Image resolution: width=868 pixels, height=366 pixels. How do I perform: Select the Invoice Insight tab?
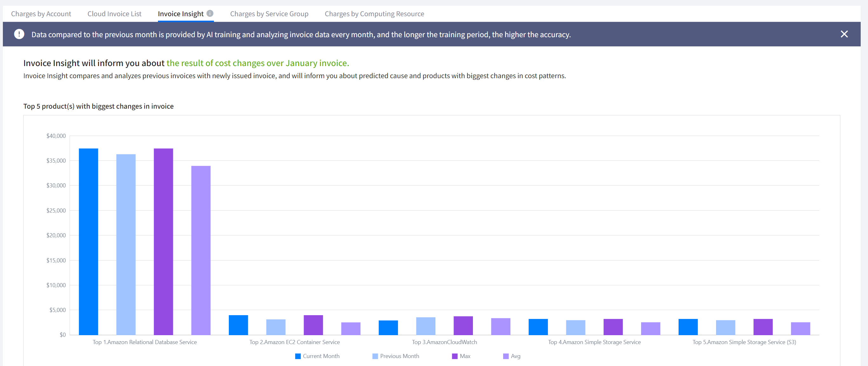point(181,14)
